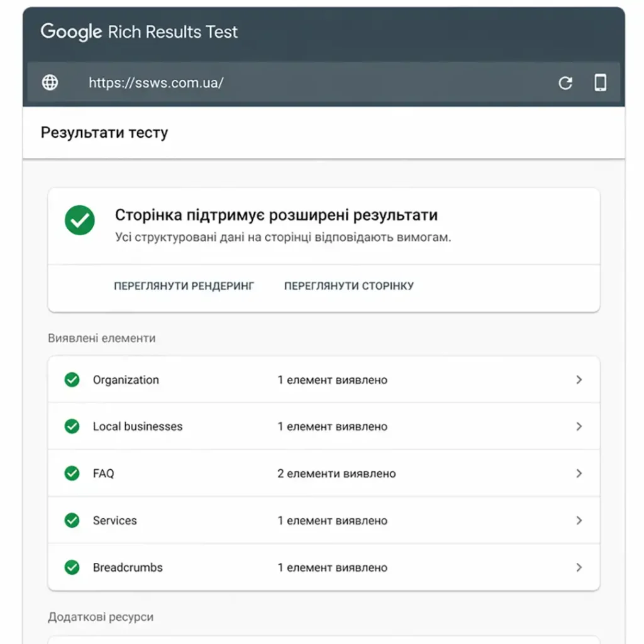Screen dimensions: 644x644
Task: Click '1 елемент виявлено' in Breadcrumbs row
Action: [x=332, y=567]
